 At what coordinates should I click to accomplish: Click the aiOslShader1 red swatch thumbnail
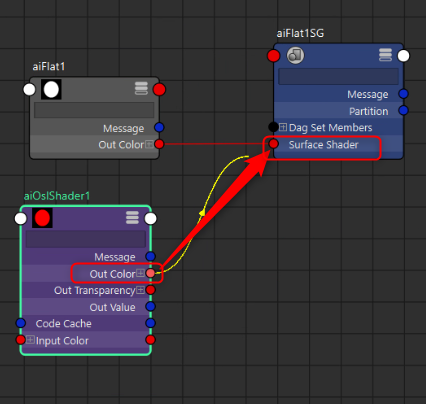42,218
